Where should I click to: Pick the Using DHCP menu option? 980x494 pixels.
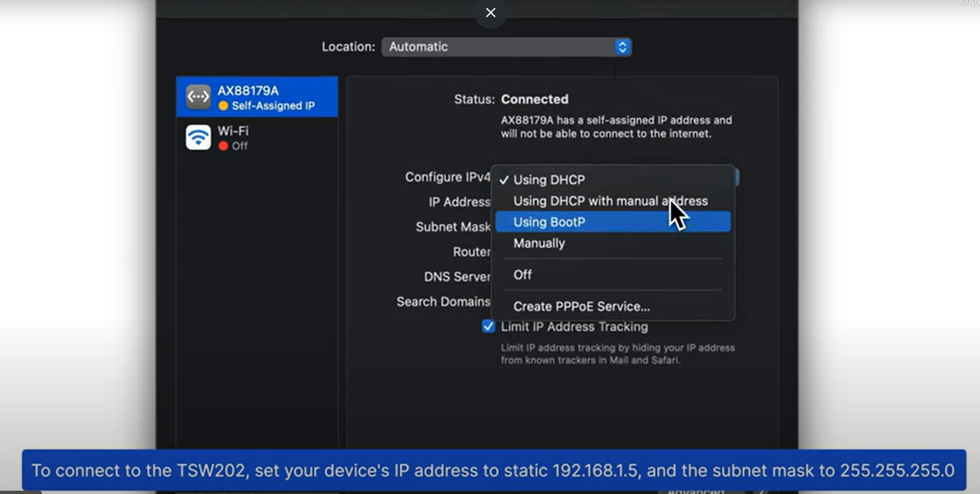click(549, 180)
